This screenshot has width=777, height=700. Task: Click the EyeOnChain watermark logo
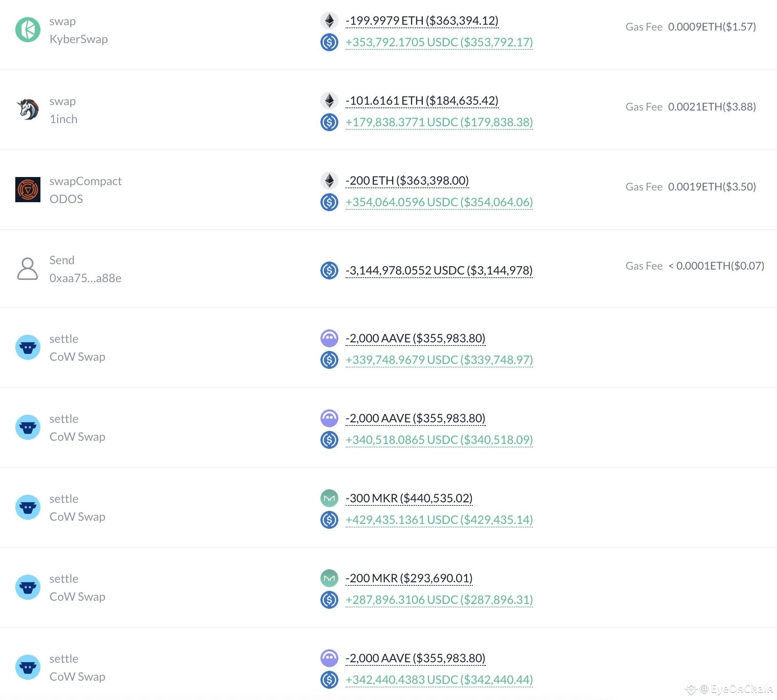691,688
